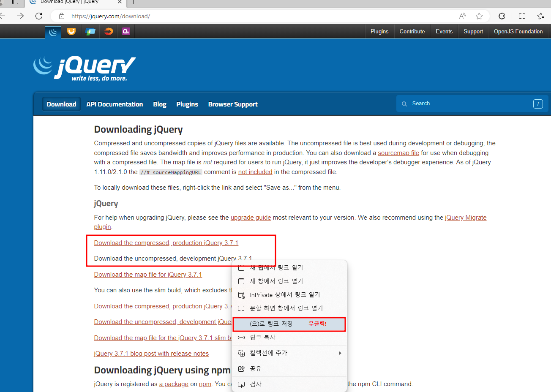This screenshot has height=392, width=551.
Task: Open the upgrade guide link
Action: [x=251, y=218]
